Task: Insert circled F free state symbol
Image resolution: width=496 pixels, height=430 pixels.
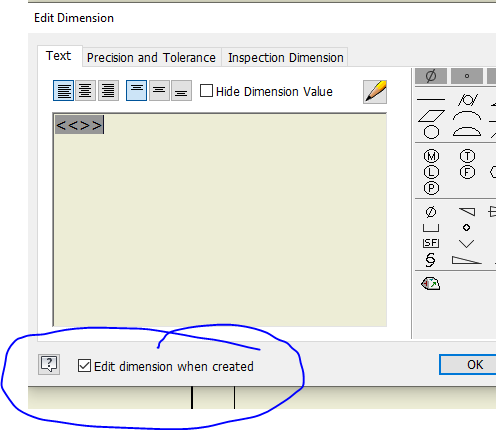Action: click(467, 172)
